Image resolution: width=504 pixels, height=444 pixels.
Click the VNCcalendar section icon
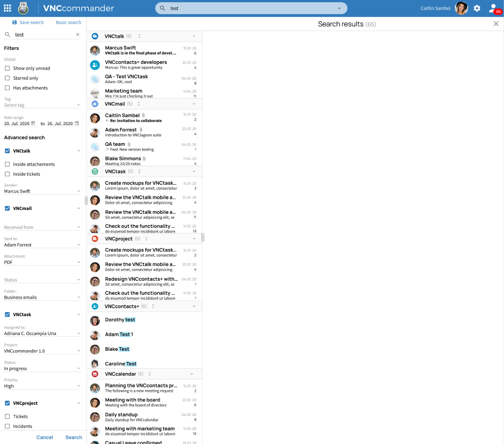click(x=94, y=374)
